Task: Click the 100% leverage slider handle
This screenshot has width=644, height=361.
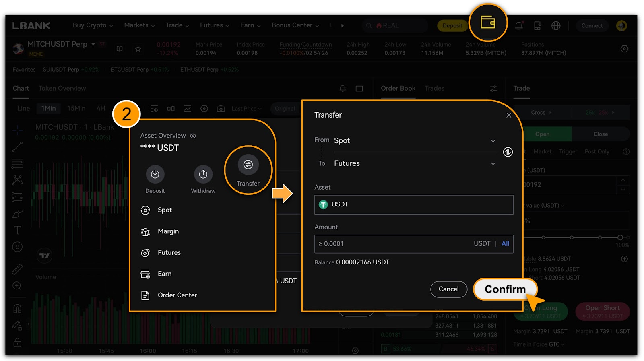Action: 620,237
